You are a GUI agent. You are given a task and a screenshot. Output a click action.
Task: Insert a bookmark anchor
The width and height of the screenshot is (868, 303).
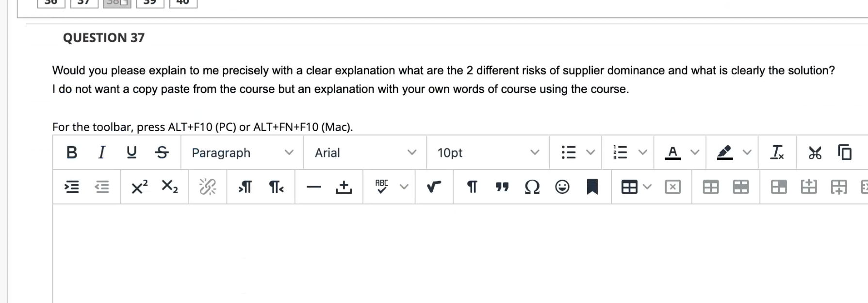(x=592, y=186)
